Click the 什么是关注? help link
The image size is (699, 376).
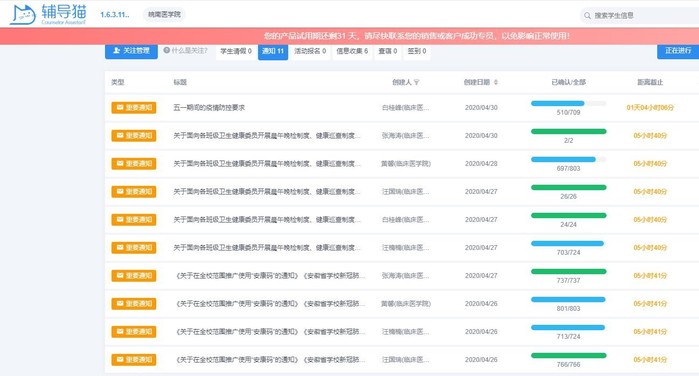(x=185, y=50)
